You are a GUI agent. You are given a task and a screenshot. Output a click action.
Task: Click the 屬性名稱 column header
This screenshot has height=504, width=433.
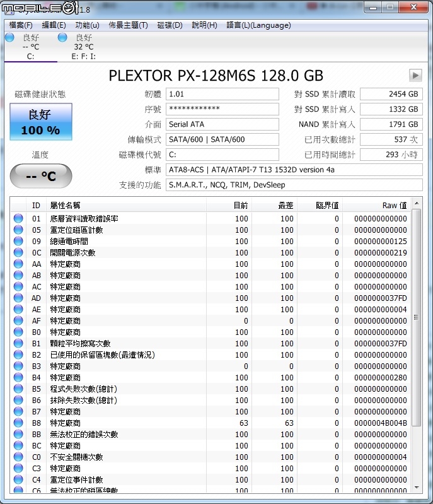126,206
